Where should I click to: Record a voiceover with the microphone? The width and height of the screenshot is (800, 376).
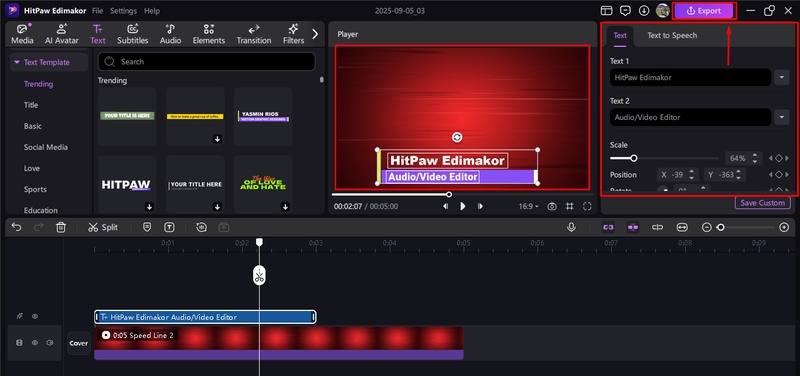(x=571, y=228)
